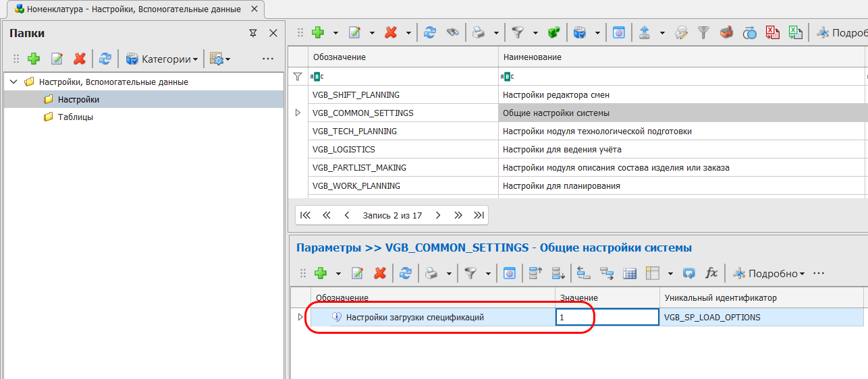Delete parameter red X in Параметры toolbar
The height and width of the screenshot is (379, 868).
pos(380,273)
